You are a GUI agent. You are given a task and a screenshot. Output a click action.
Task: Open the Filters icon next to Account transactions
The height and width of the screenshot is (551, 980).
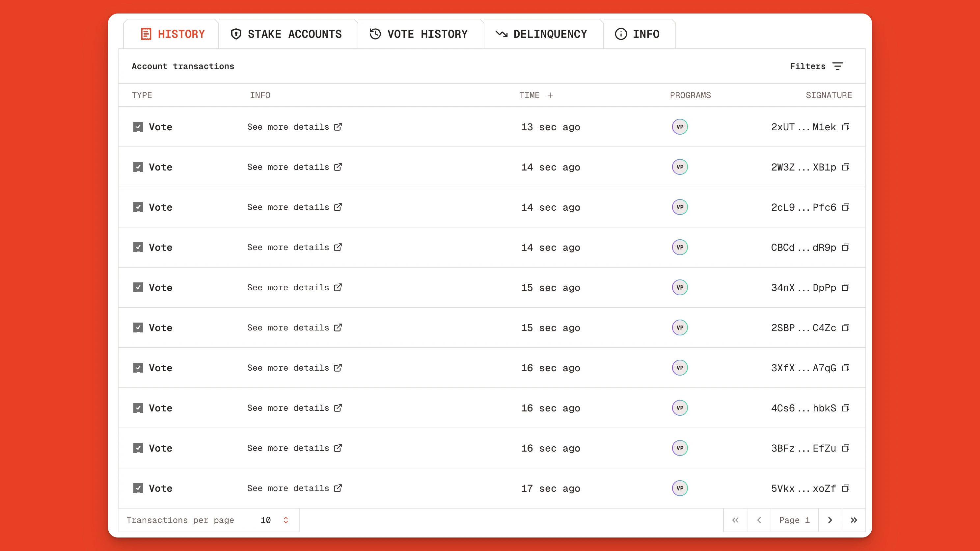[838, 66]
